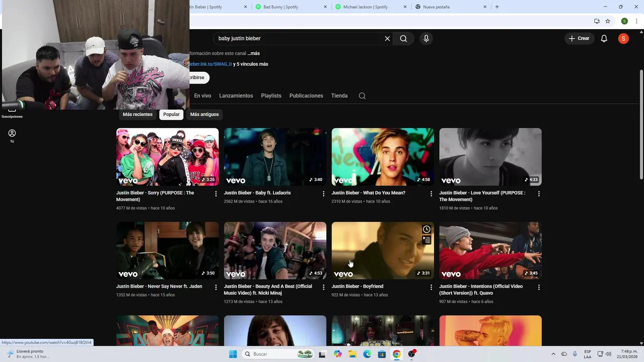This screenshot has width=644, height=362.
Task: Click the page vertical scrollbar
Action: pyautogui.click(x=641, y=124)
